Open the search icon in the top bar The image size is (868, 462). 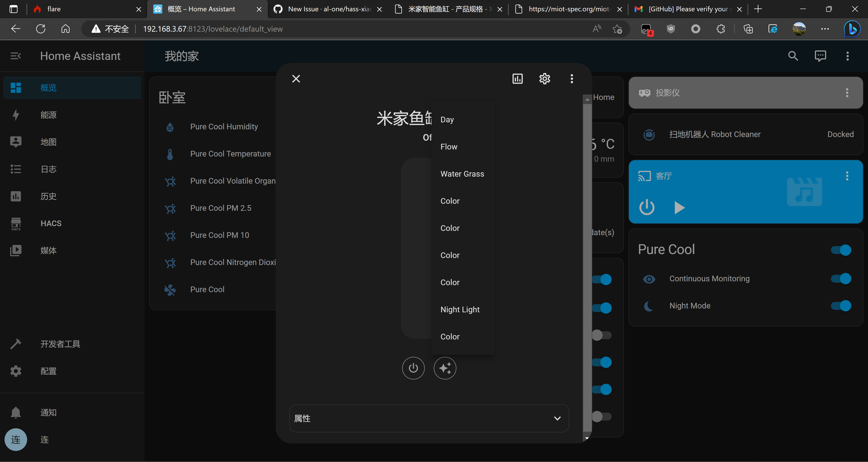click(x=793, y=56)
